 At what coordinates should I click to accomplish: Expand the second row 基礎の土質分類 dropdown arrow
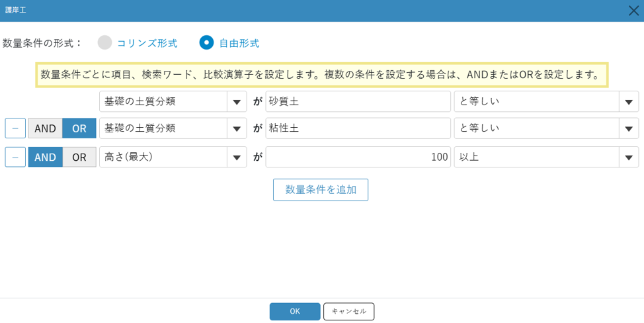click(x=236, y=128)
